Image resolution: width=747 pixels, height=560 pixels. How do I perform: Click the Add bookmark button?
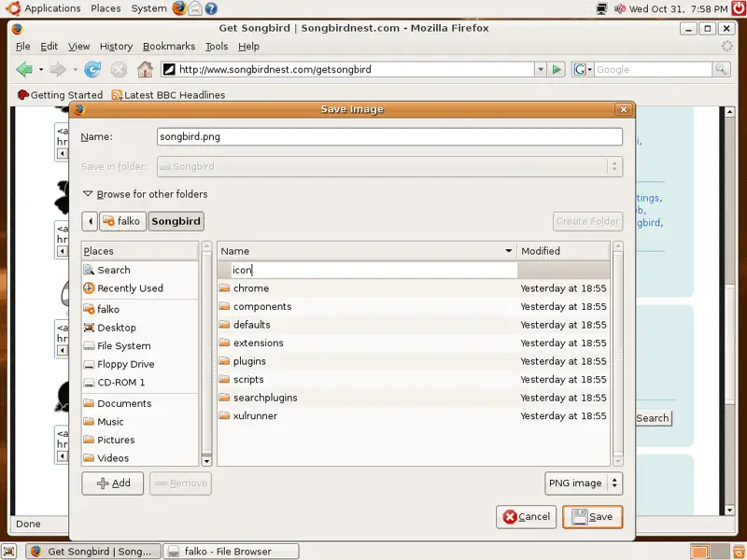point(112,483)
